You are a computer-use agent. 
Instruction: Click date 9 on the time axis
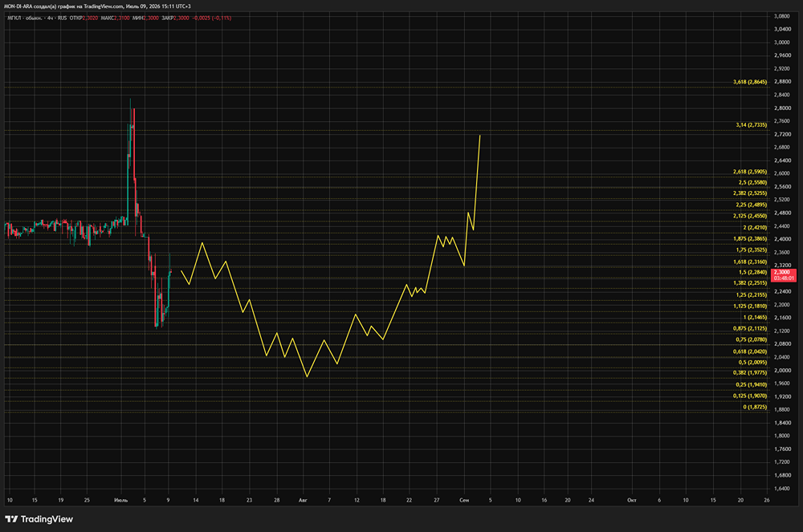(x=168, y=500)
